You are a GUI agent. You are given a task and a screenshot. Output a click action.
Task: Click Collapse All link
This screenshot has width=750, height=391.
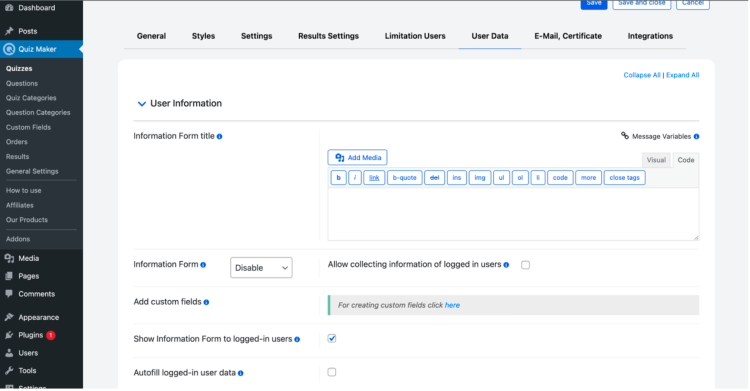[642, 75]
